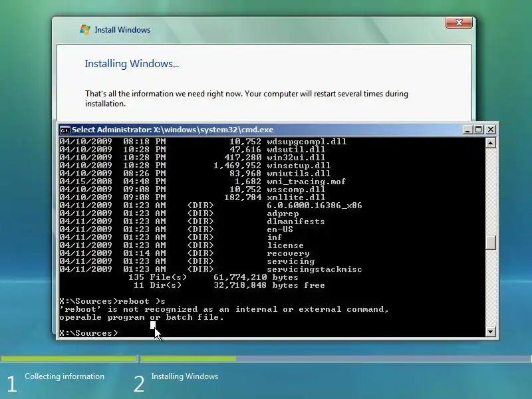Click the 'reboot' not recognized error message
The height and width of the screenshot is (399, 532).
pos(224,309)
